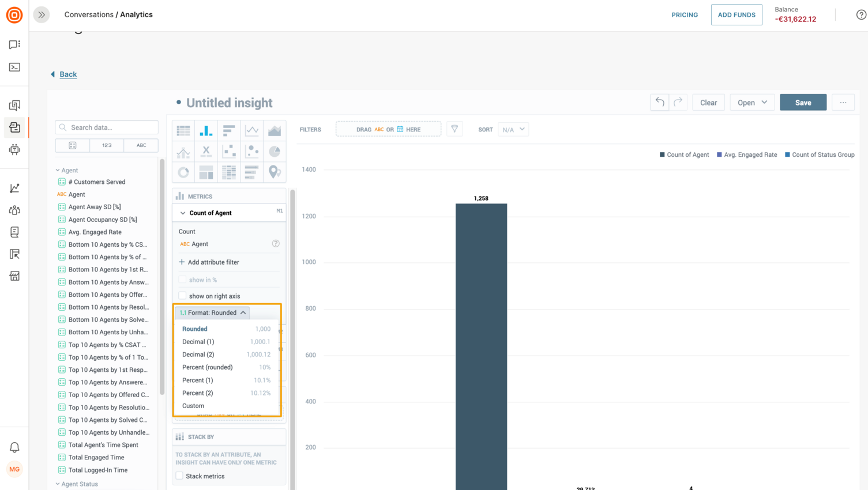Choose the geo pushpin chart type

point(275,172)
